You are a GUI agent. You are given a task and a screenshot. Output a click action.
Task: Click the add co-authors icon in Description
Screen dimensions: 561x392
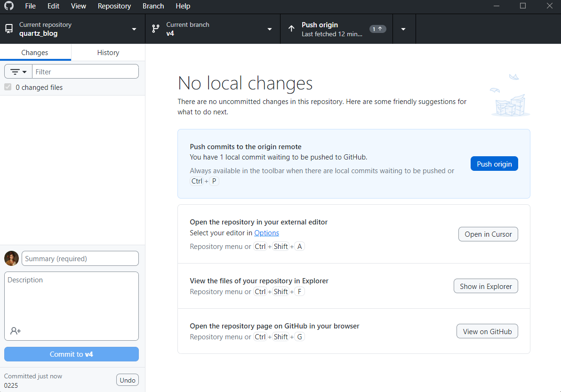pos(16,331)
